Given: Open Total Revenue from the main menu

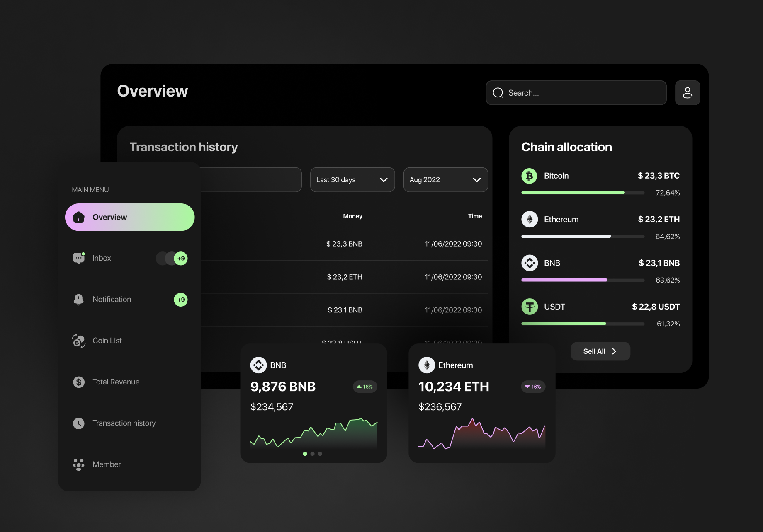Looking at the screenshot, I should [x=116, y=382].
